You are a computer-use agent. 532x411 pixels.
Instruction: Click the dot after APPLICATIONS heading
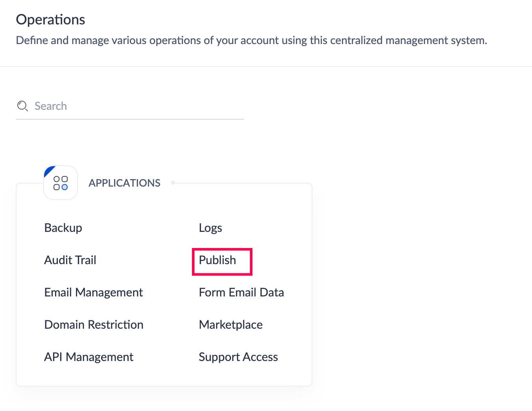click(x=173, y=183)
